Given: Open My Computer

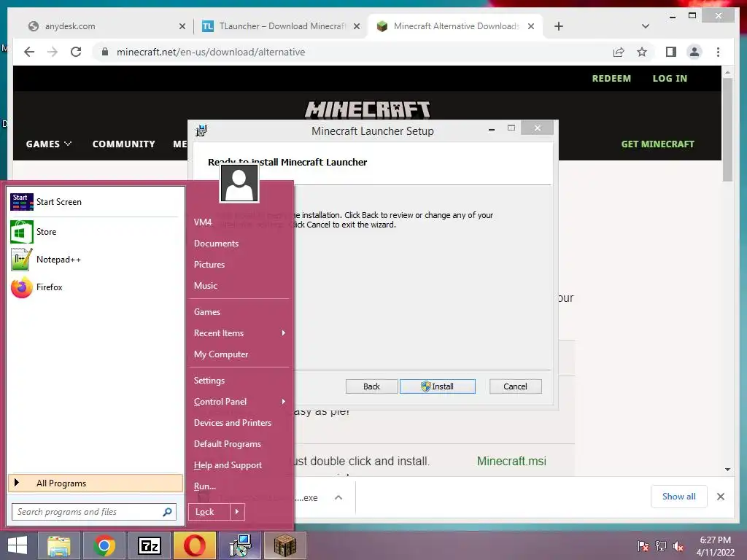Looking at the screenshot, I should [221, 354].
